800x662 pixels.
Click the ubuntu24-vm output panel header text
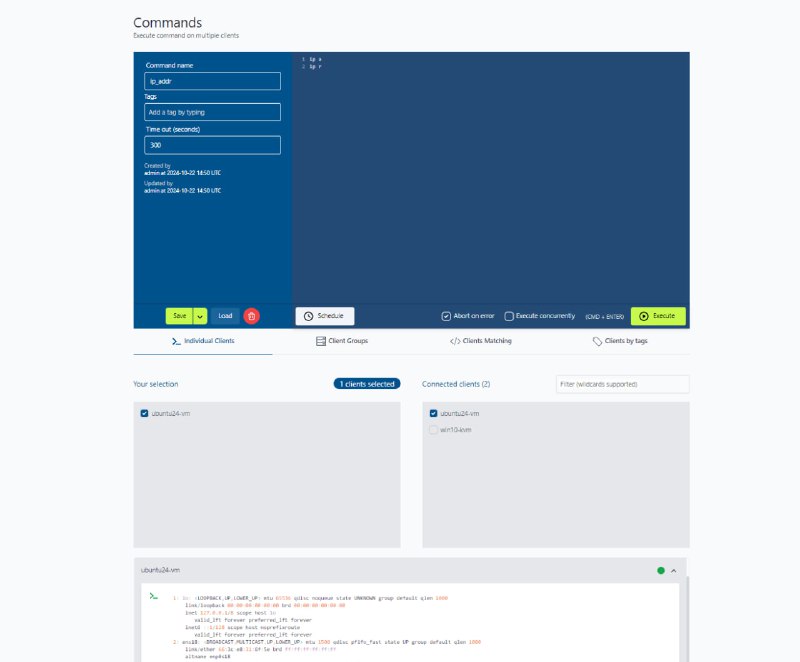(160, 570)
